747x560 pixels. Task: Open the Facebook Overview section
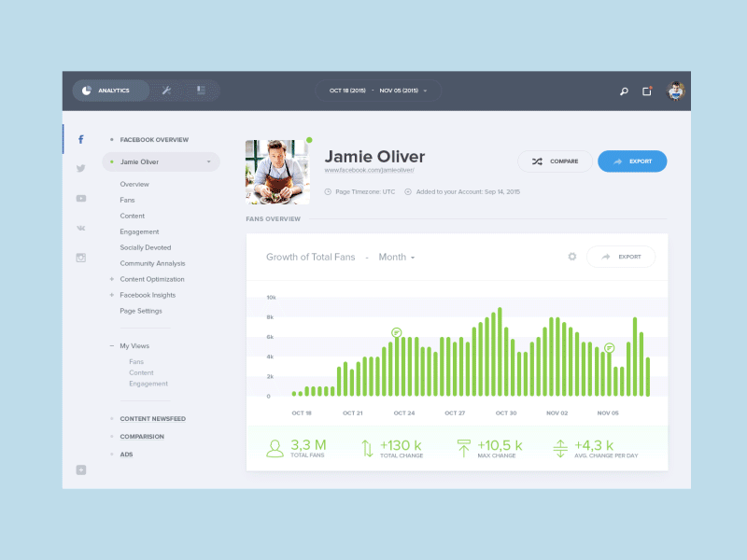coord(154,139)
